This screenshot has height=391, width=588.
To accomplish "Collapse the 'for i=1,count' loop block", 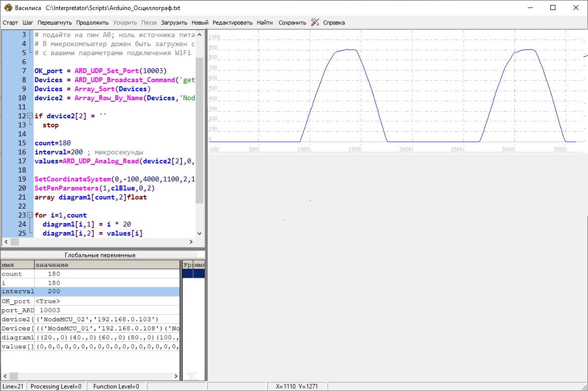I will [30, 215].
